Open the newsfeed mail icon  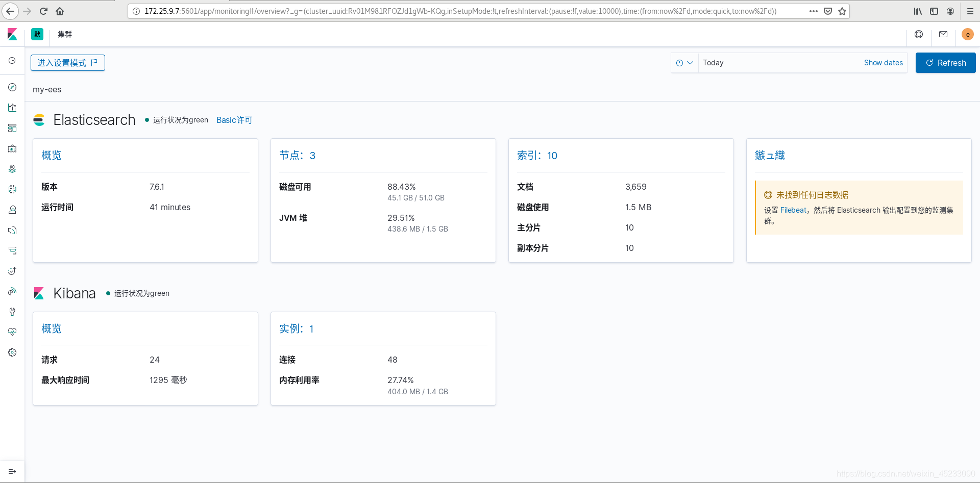click(x=943, y=34)
